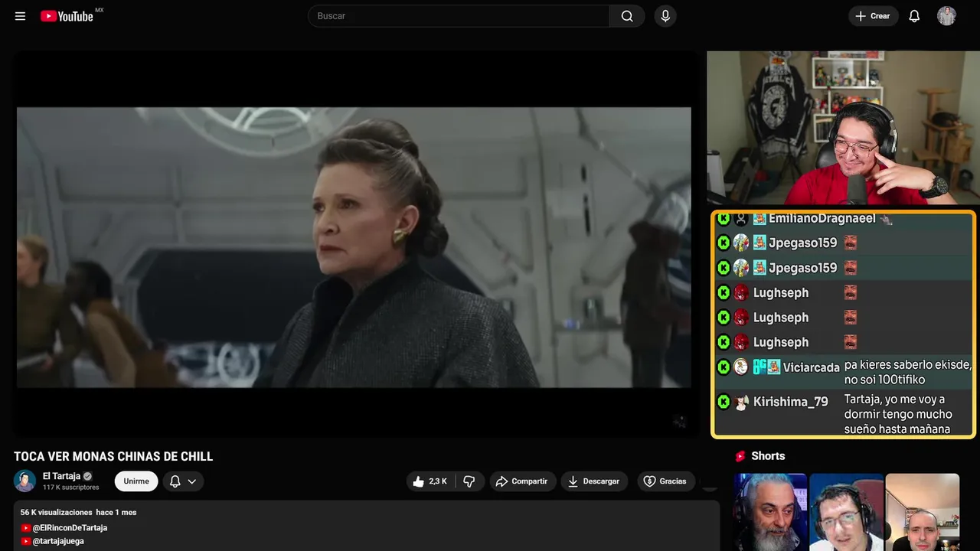Join the channel with Unirme
This screenshot has height=551, width=980.
[x=136, y=481]
